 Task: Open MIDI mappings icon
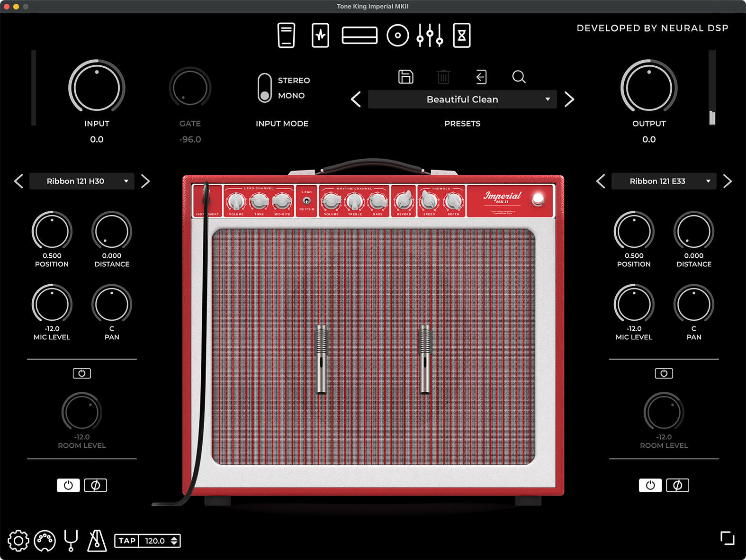(45, 541)
